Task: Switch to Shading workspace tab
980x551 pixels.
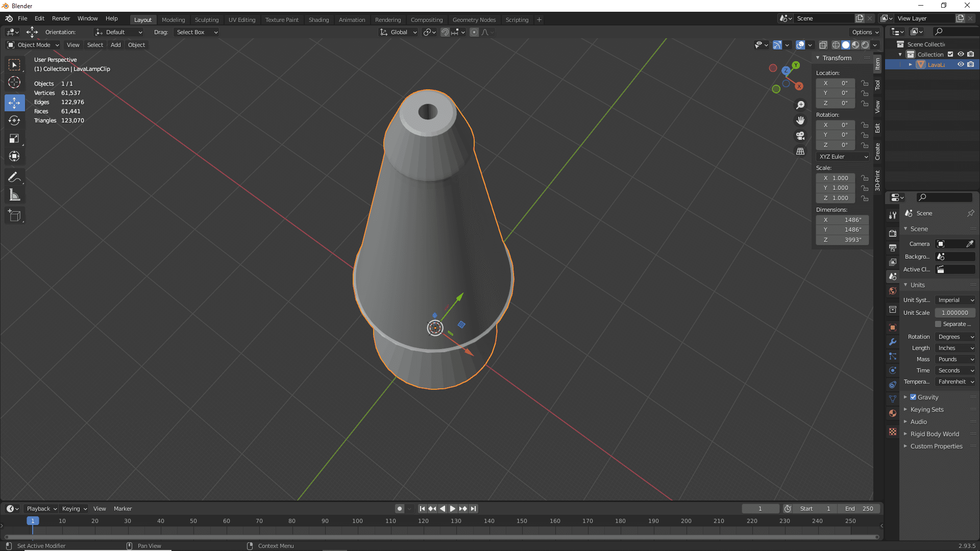Action: (318, 20)
